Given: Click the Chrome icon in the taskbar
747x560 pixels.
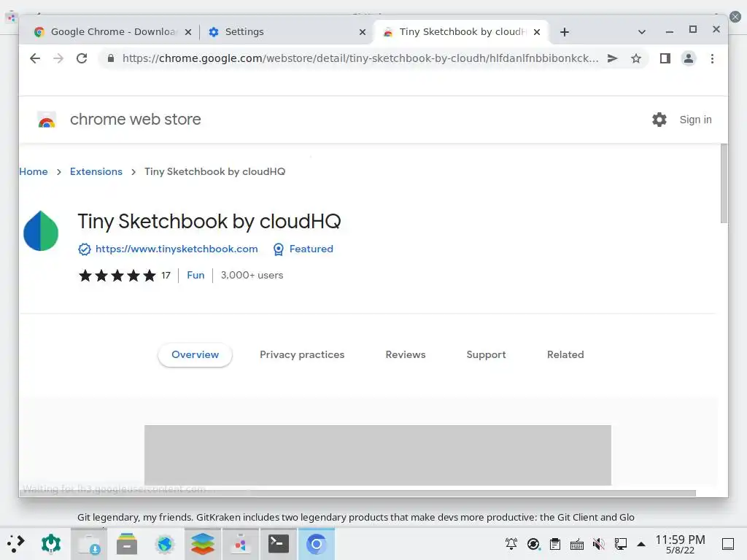Looking at the screenshot, I should click(317, 544).
